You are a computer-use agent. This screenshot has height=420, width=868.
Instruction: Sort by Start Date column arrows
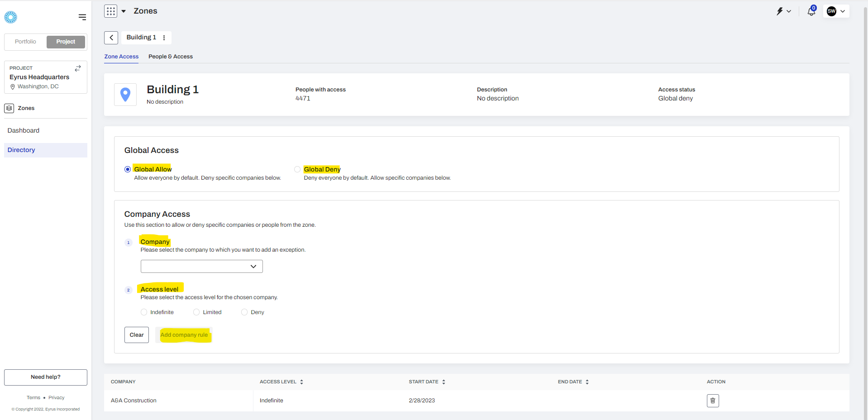[444, 382]
